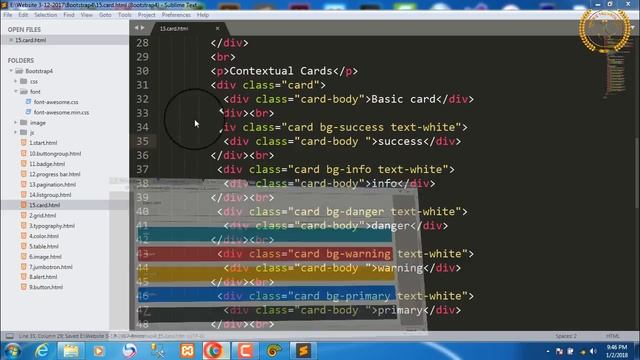The height and width of the screenshot is (360, 640).
Task: Open the Help menu
Action: tap(203, 15)
